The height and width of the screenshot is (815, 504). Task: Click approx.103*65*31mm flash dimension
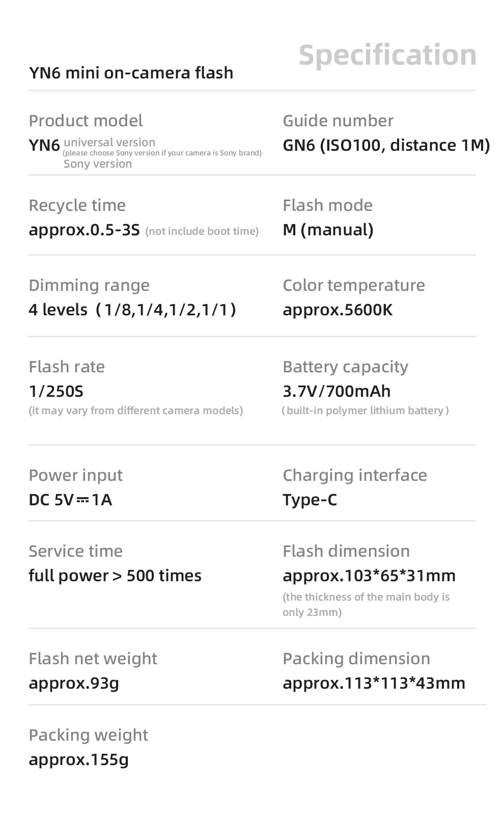point(369,576)
